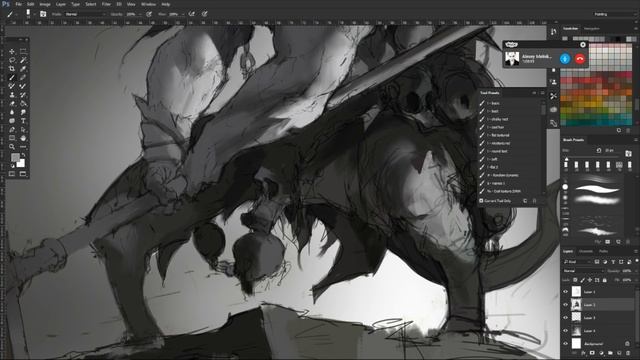Select the Pen tool
Screen dimensions: 640x360
point(12,129)
